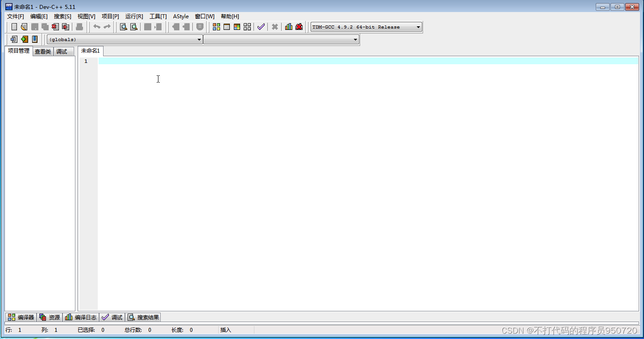The height and width of the screenshot is (339, 644).
Task: Click the Redo arrow icon
Action: tap(107, 27)
